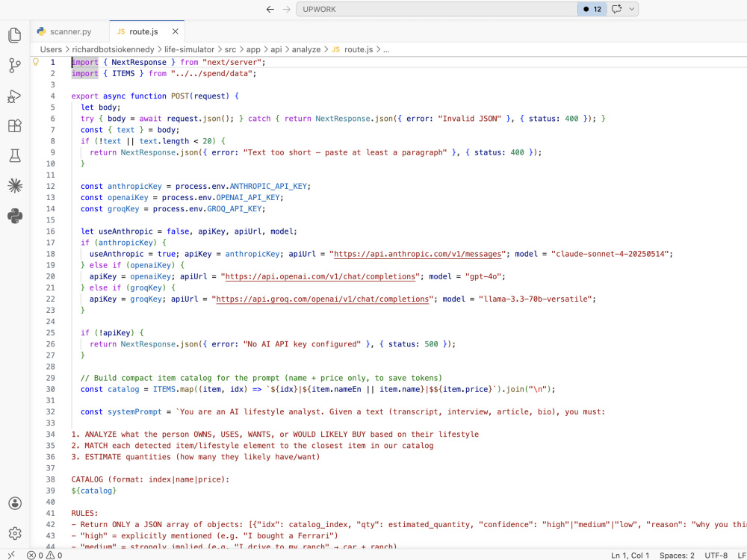This screenshot has width=747, height=560.
Task: Click useAnthropic declaration on line 16
Action: click(x=125, y=231)
